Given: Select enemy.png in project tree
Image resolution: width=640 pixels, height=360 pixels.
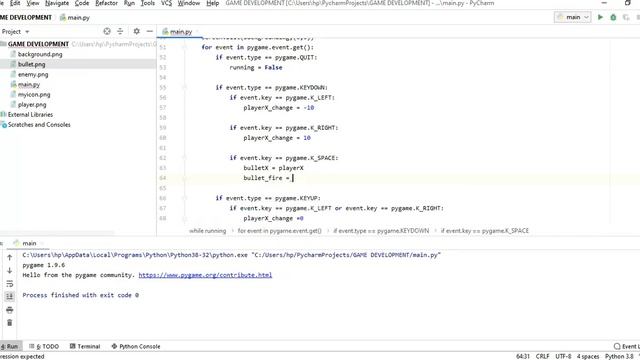Looking at the screenshot, I should [33, 74].
